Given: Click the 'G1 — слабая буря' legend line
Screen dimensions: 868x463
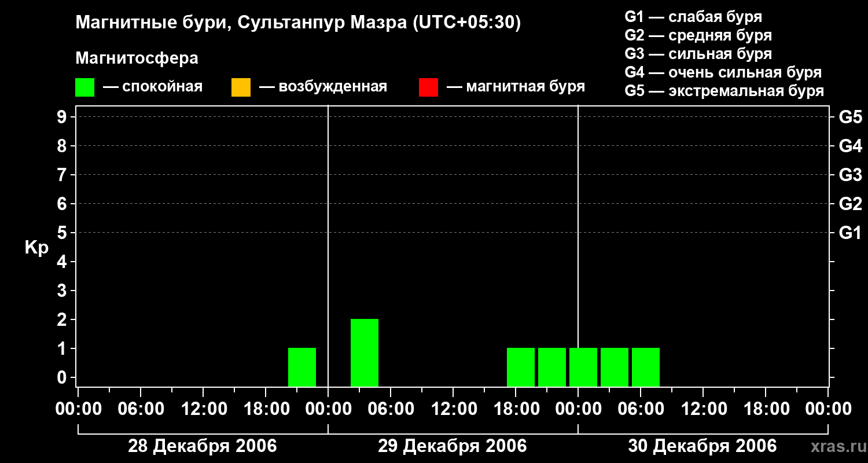Looking at the screenshot, I should point(693,17).
